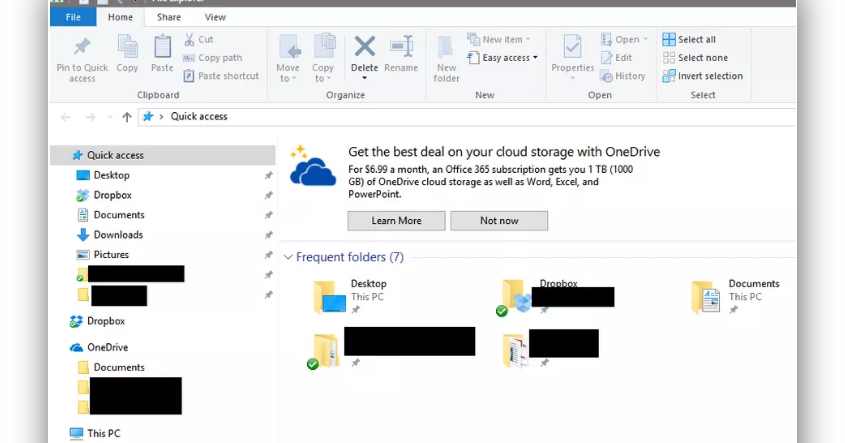This screenshot has height=443, width=845.
Task: Open recent locations dropdown arrow
Action: coord(109,117)
